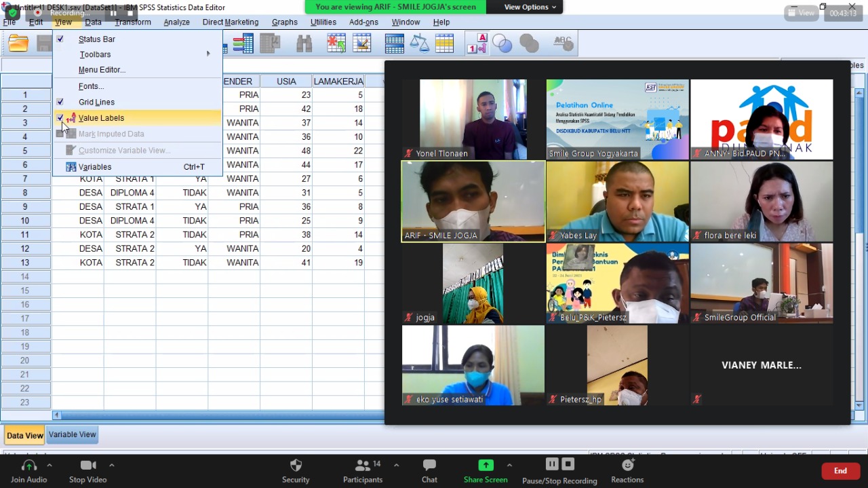Select the Yabes Lay video thumbnail
Screen dimensions: 868x488
[x=617, y=202]
